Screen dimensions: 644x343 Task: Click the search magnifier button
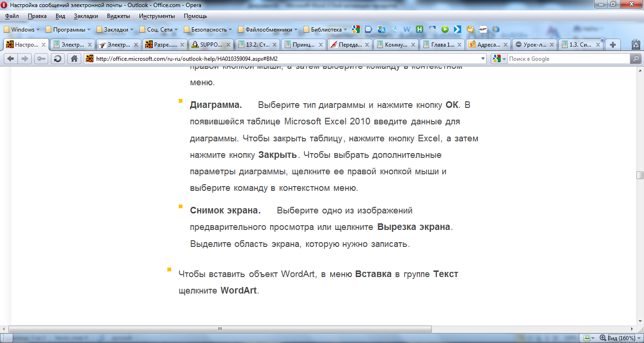tap(636, 59)
